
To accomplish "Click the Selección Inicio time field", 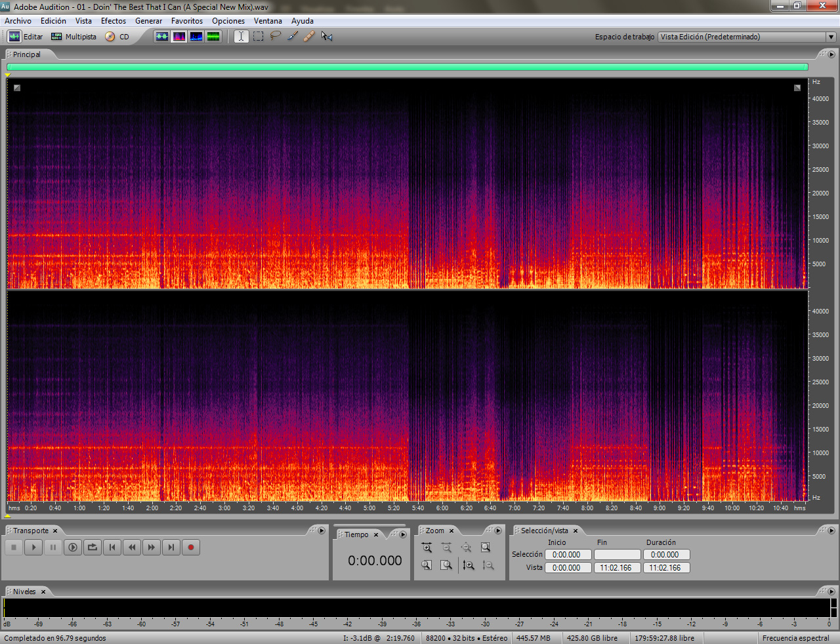I will 568,555.
